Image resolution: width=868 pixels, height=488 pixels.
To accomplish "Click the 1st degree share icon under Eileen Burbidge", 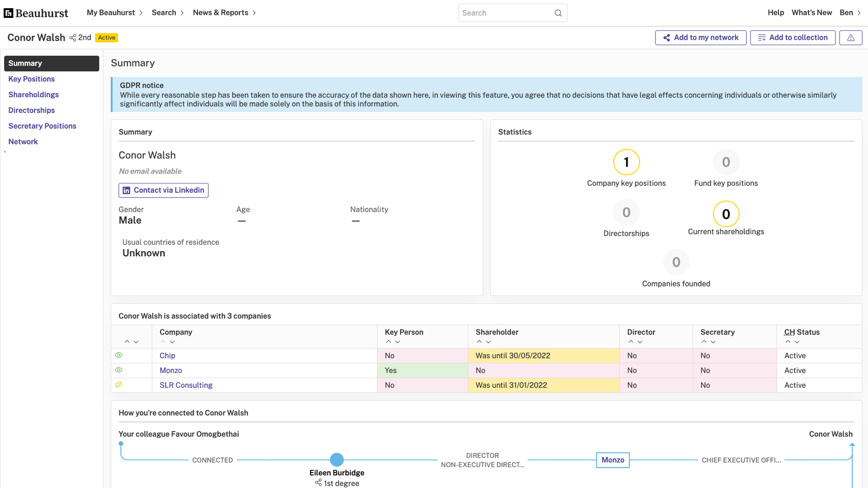I will pos(319,483).
